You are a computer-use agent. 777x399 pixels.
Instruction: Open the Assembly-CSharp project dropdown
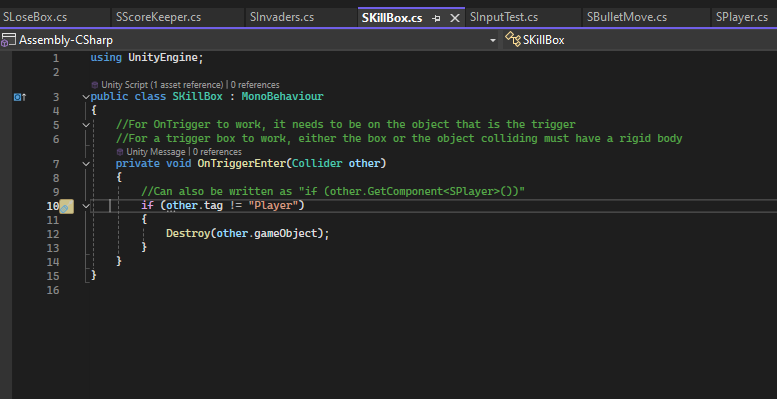point(493,40)
